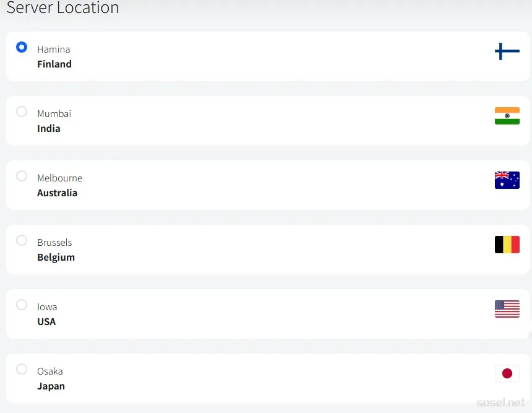Select the Iowa USA radio button

pyautogui.click(x=22, y=305)
